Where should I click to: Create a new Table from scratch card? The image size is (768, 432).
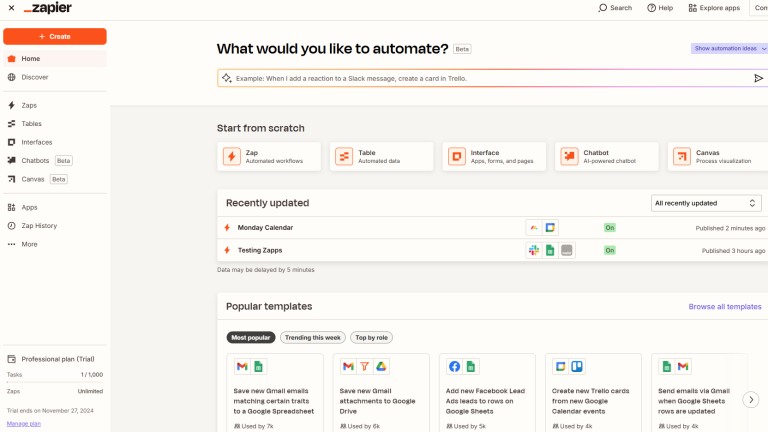tap(382, 157)
